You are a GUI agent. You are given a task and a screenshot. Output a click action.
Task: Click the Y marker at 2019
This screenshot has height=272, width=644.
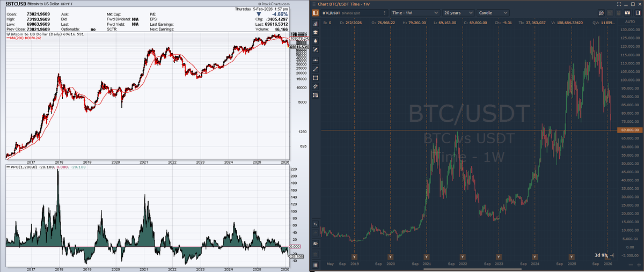[x=354, y=256]
